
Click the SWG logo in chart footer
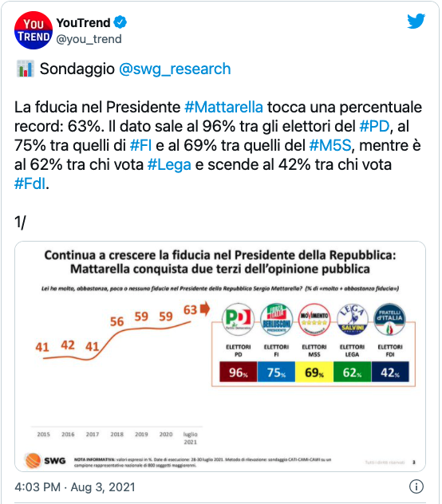[45, 460]
